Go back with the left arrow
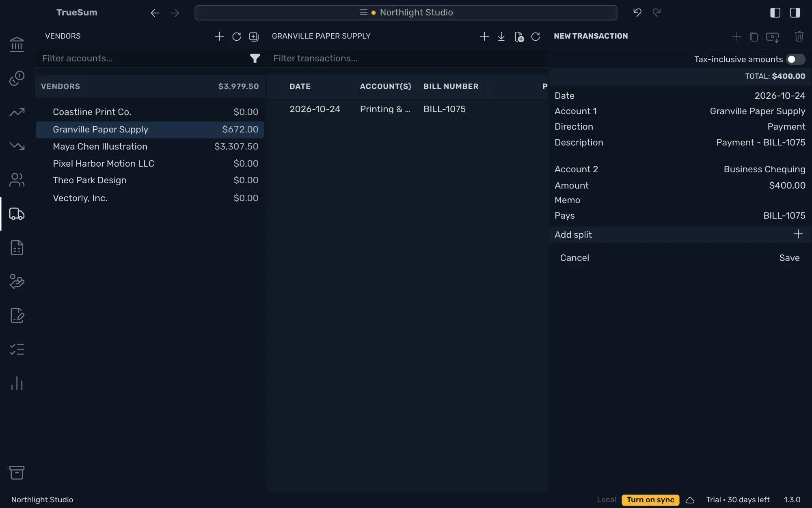This screenshot has height=508, width=812. click(x=155, y=13)
